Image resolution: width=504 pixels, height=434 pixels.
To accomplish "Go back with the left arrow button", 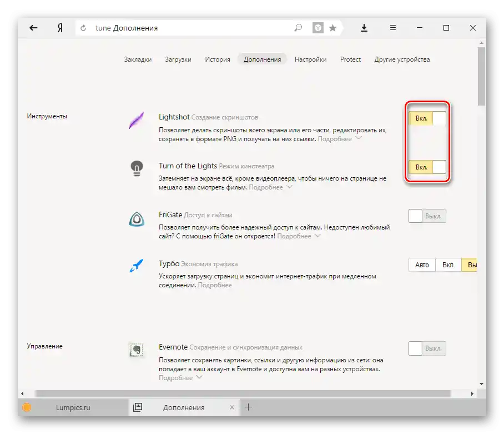I will click(33, 28).
